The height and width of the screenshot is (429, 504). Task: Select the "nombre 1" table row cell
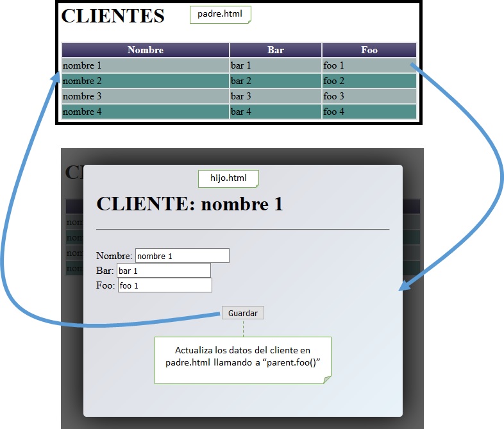[x=146, y=65]
